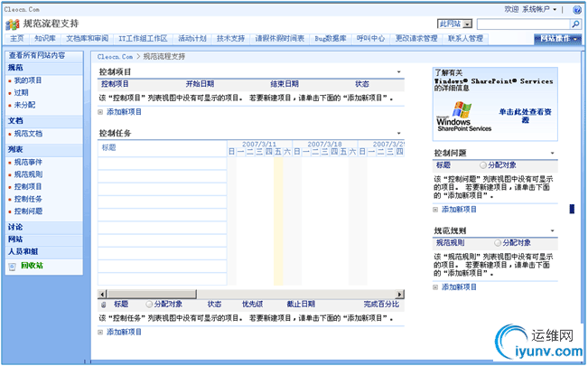Click the site logo icon beside 规范流程支持

(13, 24)
